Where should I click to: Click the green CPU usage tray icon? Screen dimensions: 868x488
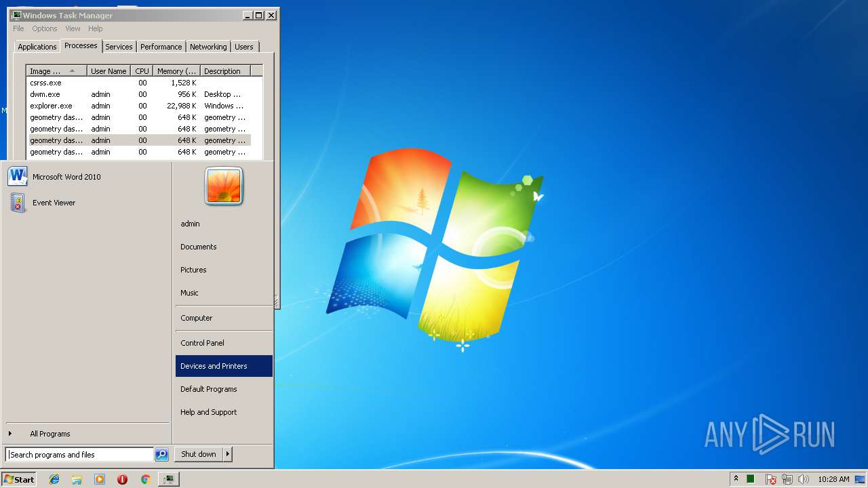point(751,479)
